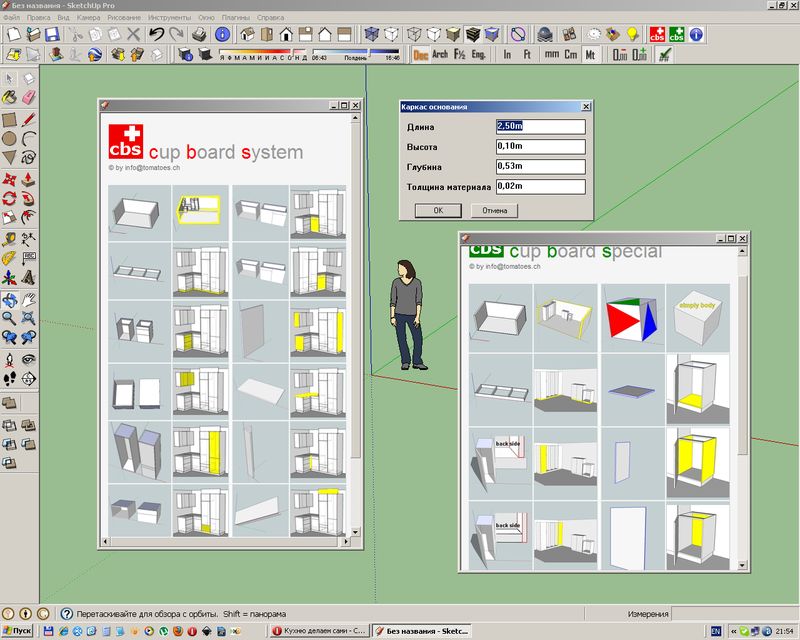Click the yellow light bulb icon

coord(633,35)
